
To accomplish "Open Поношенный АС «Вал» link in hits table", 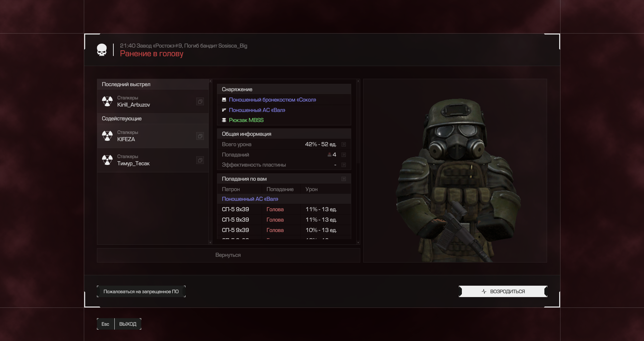I will point(250,199).
